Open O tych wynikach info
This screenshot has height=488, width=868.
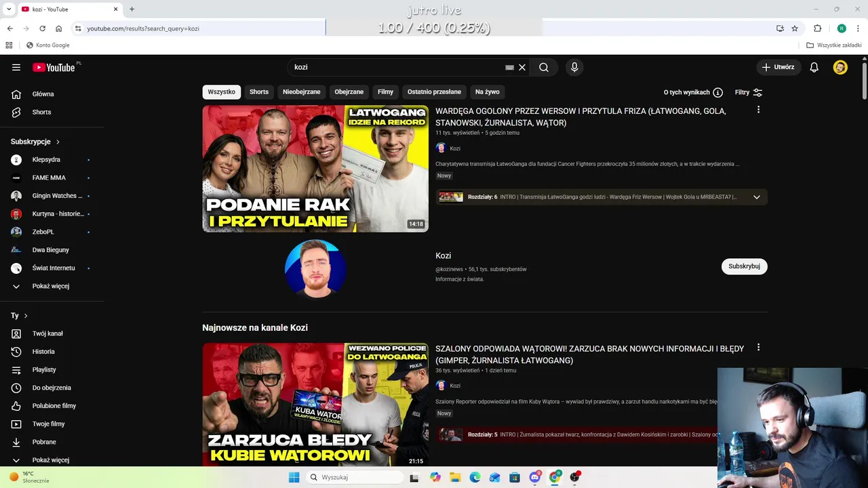(693, 92)
